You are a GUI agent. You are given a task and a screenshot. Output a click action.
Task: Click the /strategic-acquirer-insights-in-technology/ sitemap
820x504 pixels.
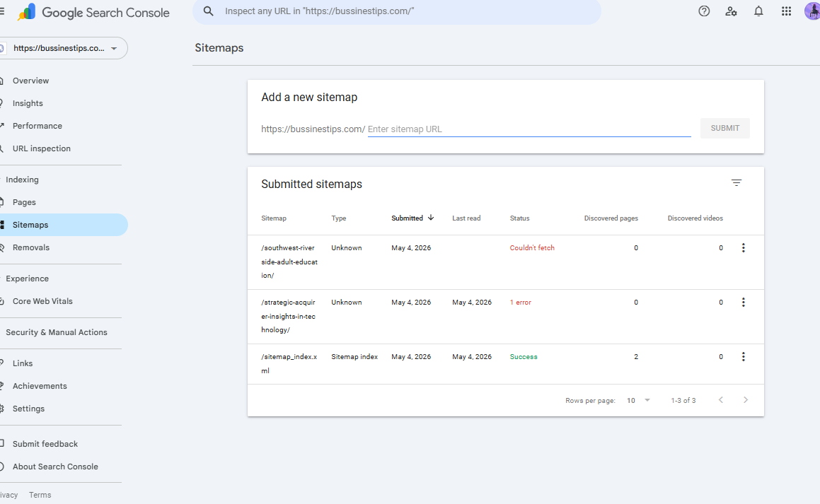click(288, 316)
